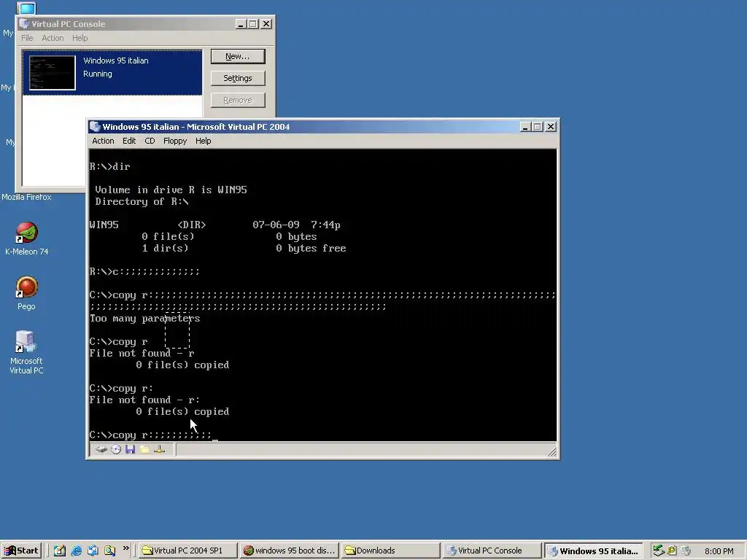Click the 'File not found - r:' line

(x=145, y=400)
